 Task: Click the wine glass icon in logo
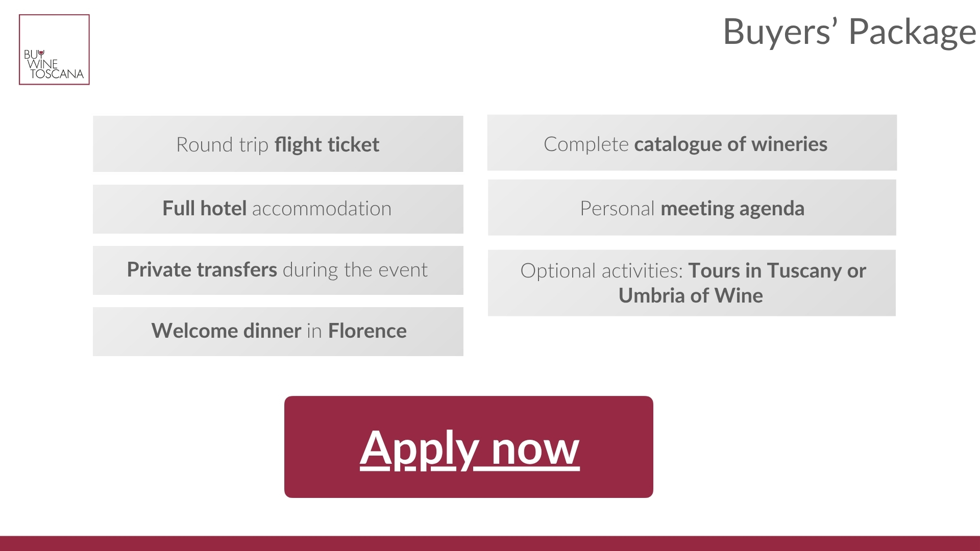click(41, 53)
